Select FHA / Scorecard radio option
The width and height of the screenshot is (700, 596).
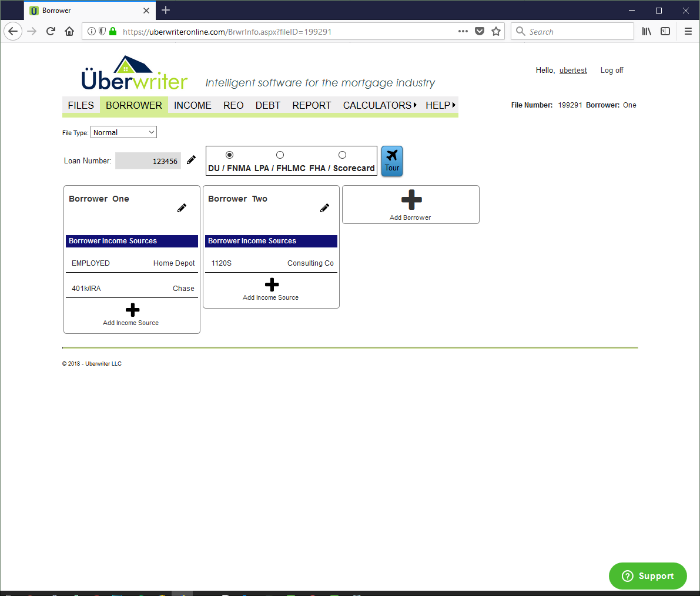click(x=343, y=155)
